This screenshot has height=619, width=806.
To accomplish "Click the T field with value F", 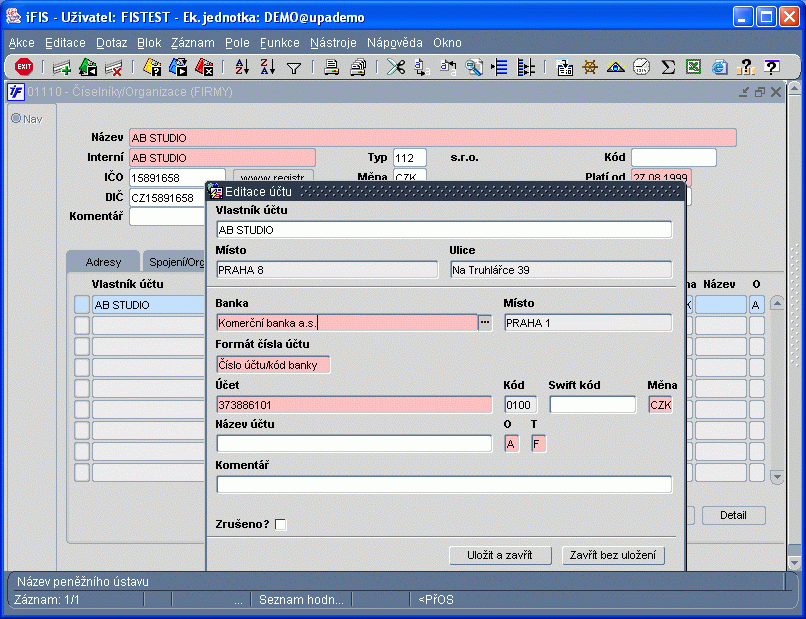I will coord(538,444).
